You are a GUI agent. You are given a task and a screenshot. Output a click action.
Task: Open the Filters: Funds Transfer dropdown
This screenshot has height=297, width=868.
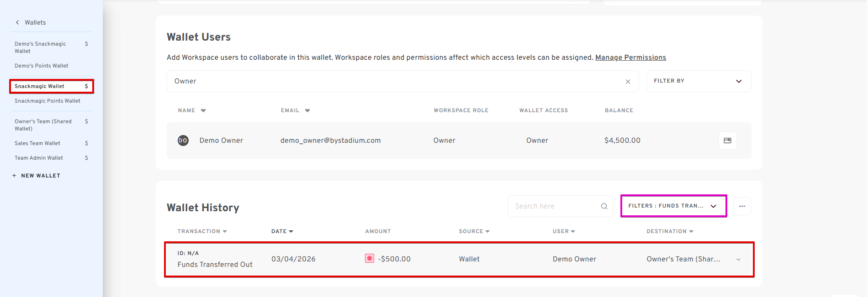(673, 206)
